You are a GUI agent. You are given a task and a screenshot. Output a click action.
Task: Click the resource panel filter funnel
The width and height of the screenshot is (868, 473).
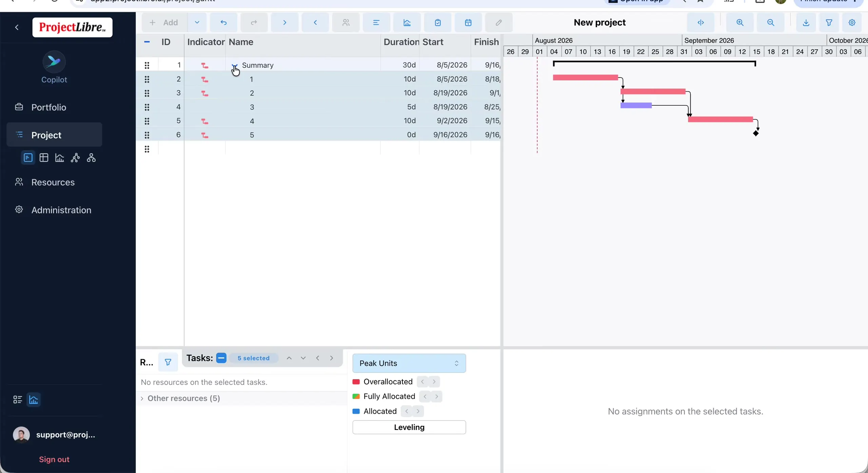(168, 363)
